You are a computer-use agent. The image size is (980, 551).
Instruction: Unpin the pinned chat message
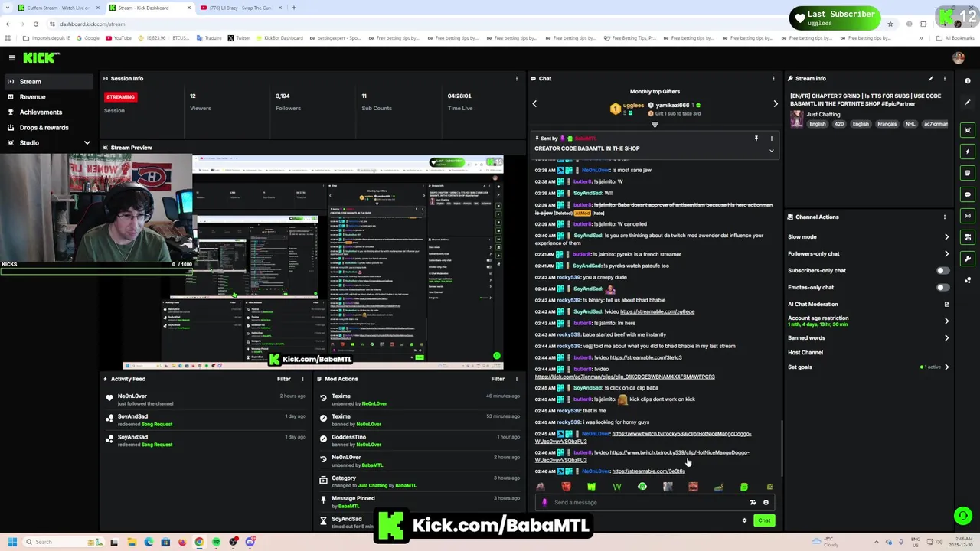(756, 139)
